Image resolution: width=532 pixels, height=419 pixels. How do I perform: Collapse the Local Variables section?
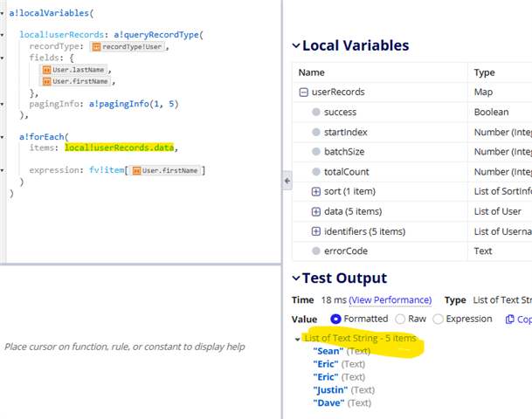(296, 46)
